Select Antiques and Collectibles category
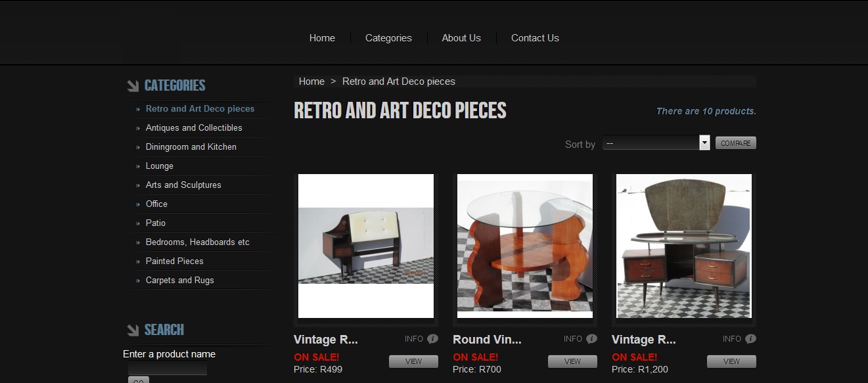Image resolution: width=868 pixels, height=383 pixels. (x=194, y=127)
